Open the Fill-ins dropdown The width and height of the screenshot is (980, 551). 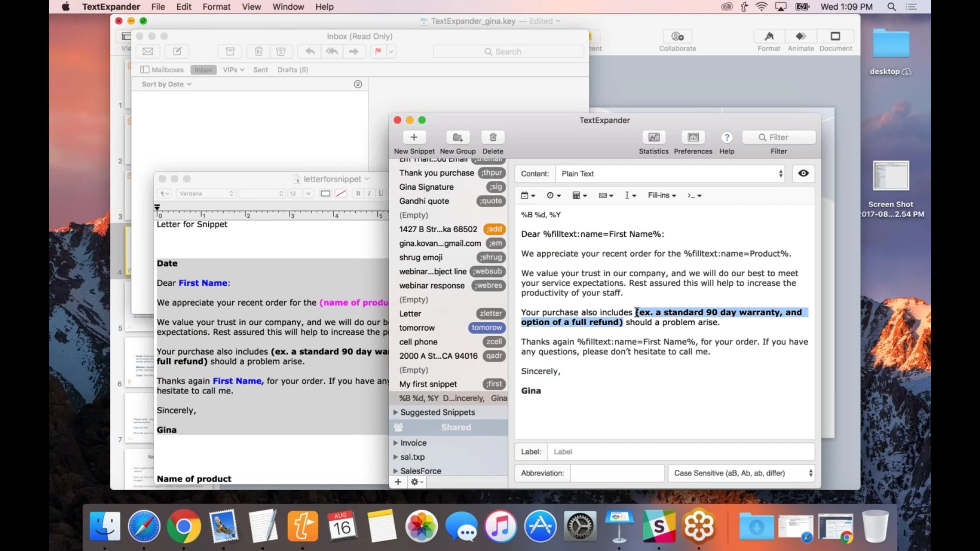[x=662, y=196]
